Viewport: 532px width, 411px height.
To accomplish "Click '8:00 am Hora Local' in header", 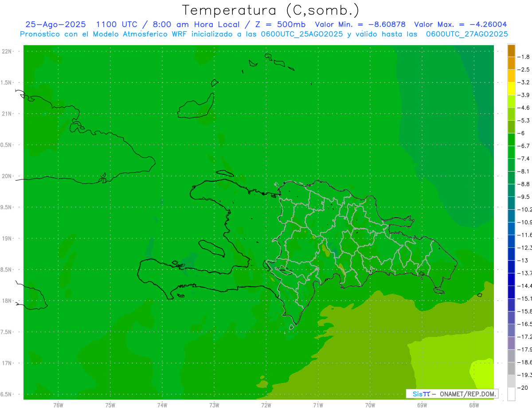I will [x=196, y=24].
